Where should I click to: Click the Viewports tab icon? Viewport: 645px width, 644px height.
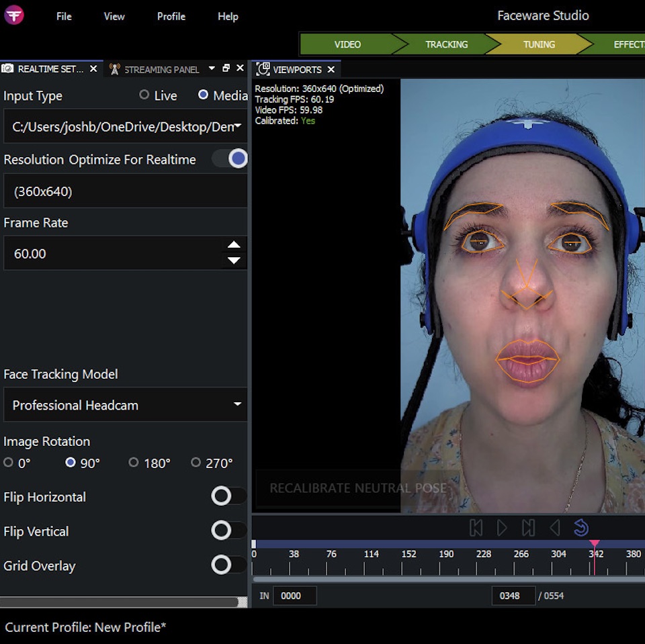(x=263, y=69)
